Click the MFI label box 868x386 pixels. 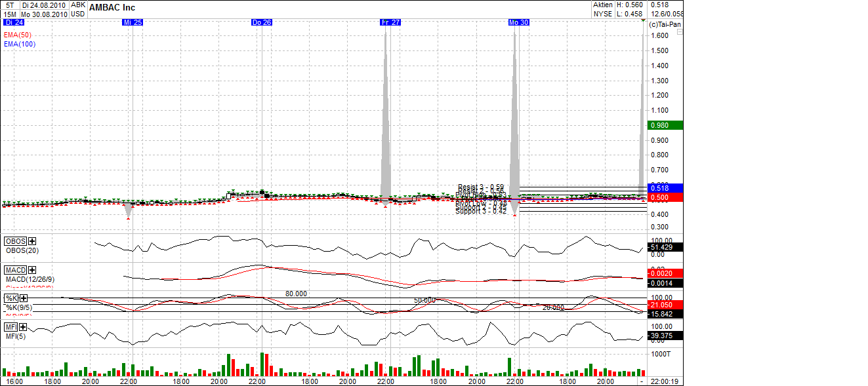[x=10, y=327]
